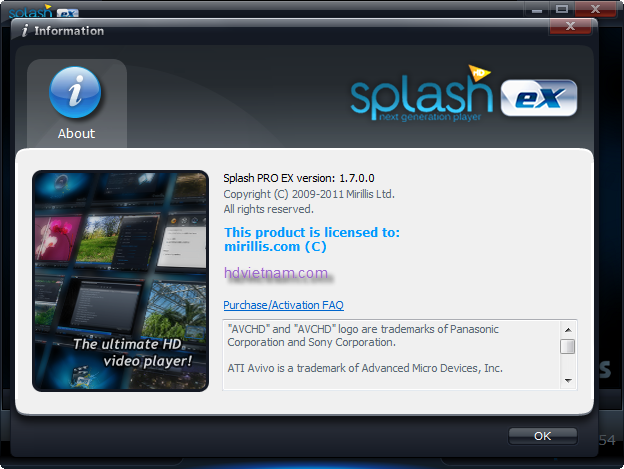Click the Copyright Mirillis Ltd. line
The width and height of the screenshot is (624, 469).
tap(309, 194)
